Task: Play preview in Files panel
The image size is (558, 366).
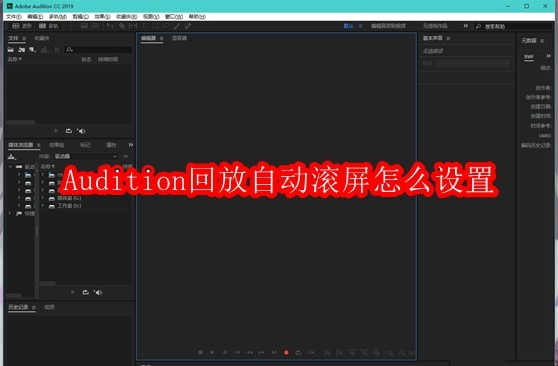Action: click(56, 131)
